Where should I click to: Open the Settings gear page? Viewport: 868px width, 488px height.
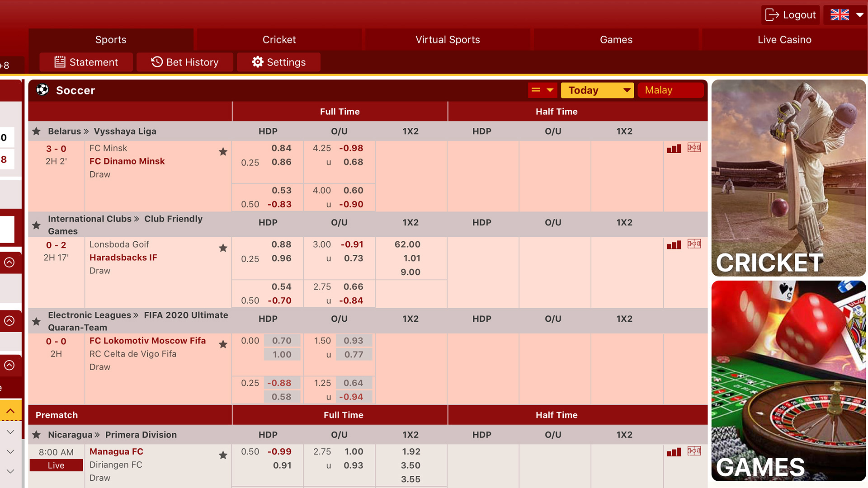coord(278,62)
